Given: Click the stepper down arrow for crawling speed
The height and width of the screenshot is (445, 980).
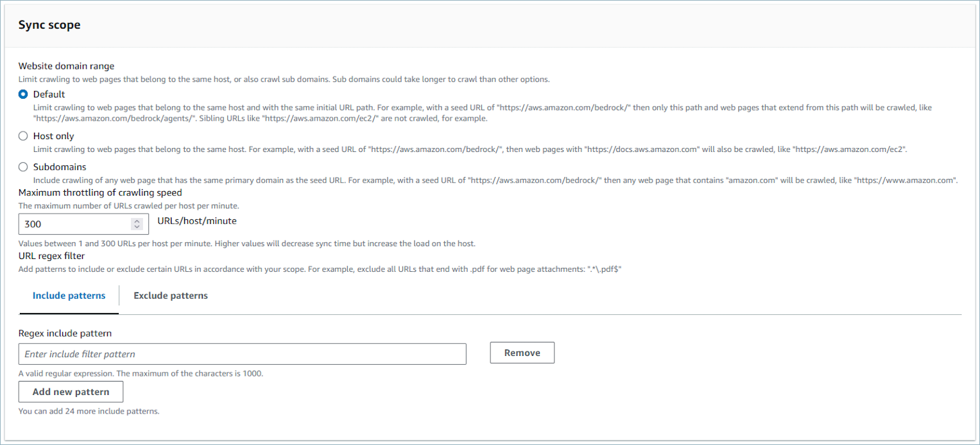Looking at the screenshot, I should pos(137,227).
